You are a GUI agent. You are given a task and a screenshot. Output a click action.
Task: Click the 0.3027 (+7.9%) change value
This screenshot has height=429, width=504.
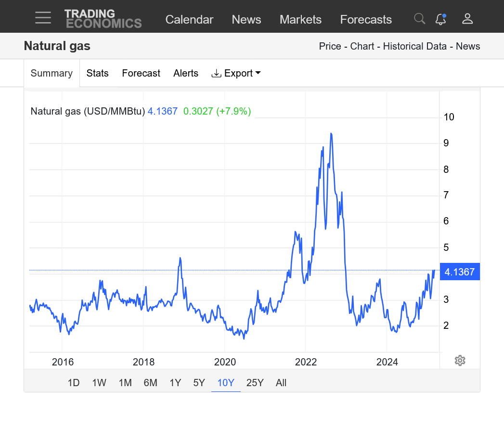(x=217, y=111)
